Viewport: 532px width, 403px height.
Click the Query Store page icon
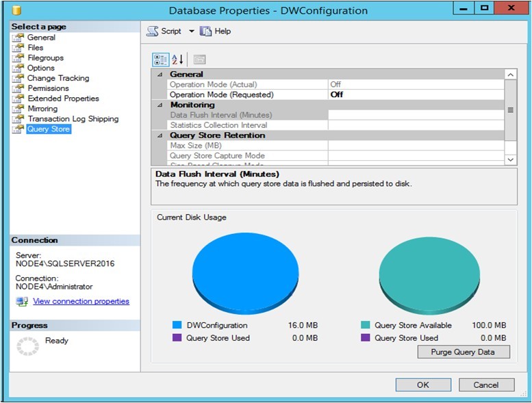(18, 129)
